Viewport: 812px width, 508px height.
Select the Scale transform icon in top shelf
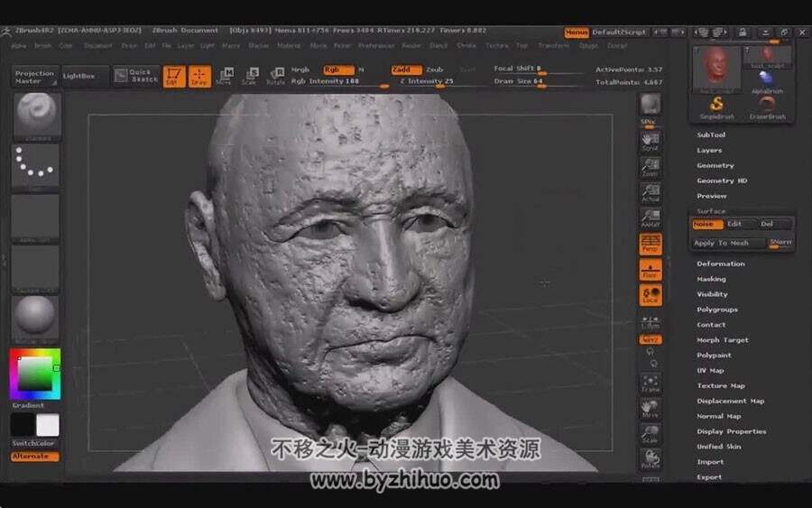tap(250, 76)
